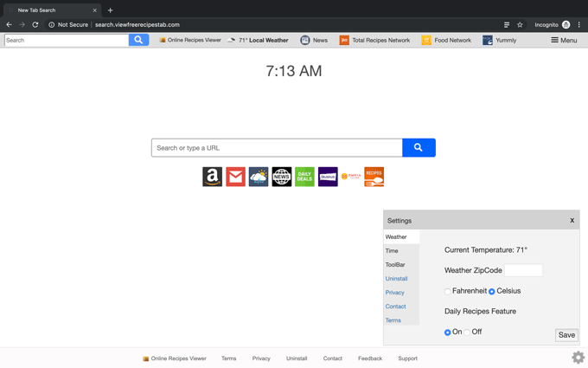Screen dimensions: 588x368
Task: Click the footer Terms link
Action: tap(229, 358)
